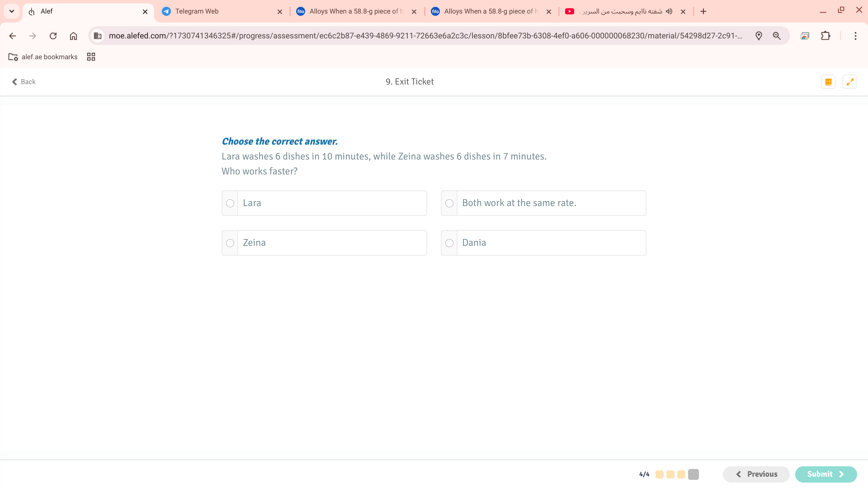Open the bookmarks apps grid icon
Image resolution: width=868 pixels, height=488 pixels.
[91, 57]
